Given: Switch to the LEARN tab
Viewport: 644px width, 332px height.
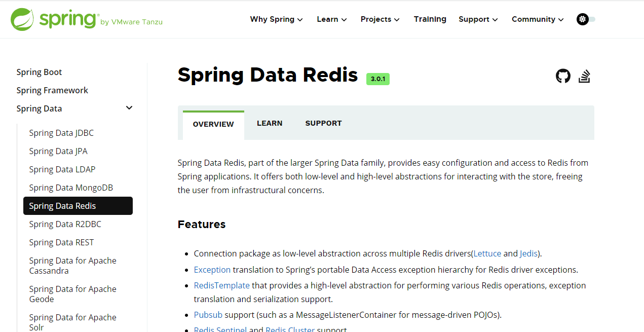Looking at the screenshot, I should [x=270, y=123].
